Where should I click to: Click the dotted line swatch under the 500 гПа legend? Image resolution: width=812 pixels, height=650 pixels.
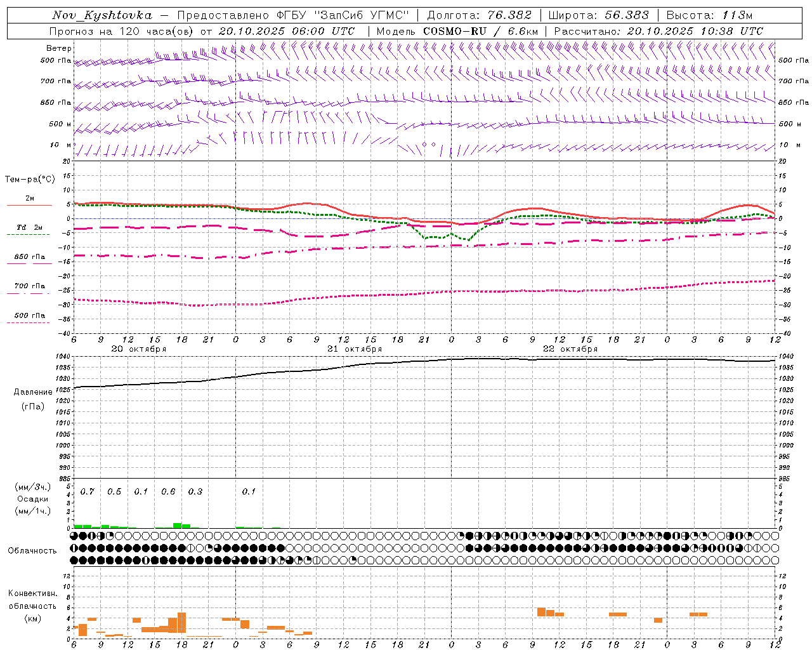pos(28,322)
